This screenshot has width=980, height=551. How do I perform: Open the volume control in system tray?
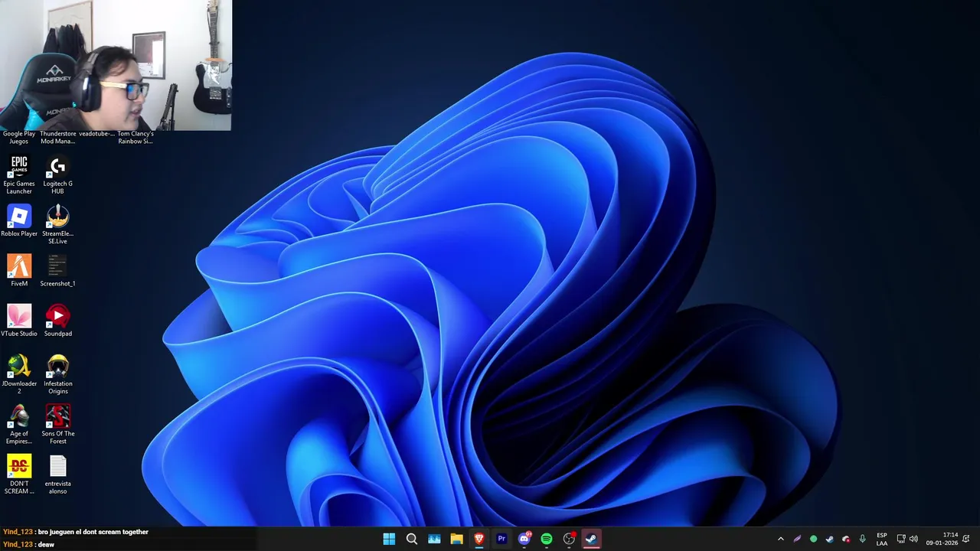pyautogui.click(x=913, y=539)
